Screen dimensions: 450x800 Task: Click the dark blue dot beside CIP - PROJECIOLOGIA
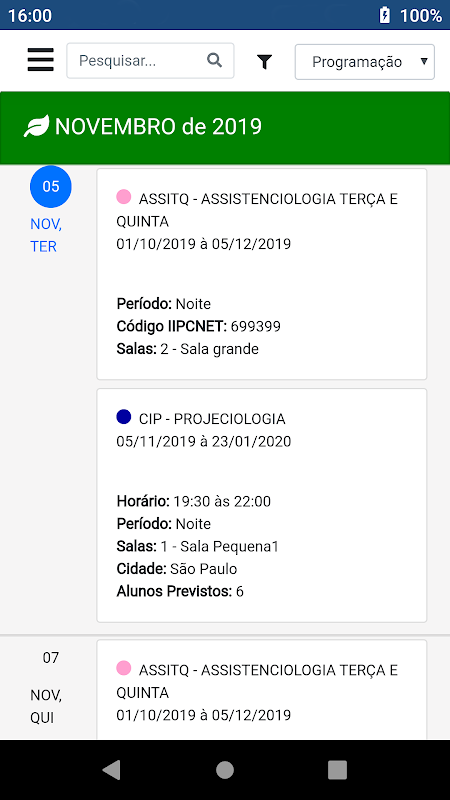point(123,417)
